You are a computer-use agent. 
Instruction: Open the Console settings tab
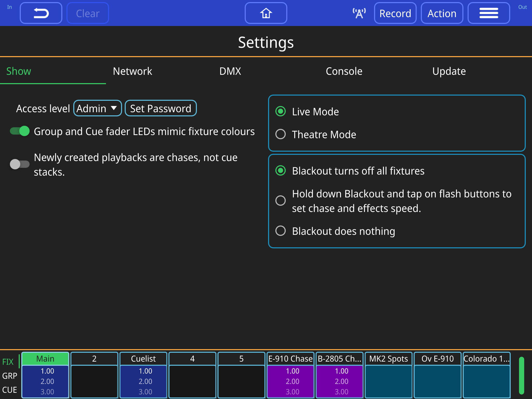344,71
